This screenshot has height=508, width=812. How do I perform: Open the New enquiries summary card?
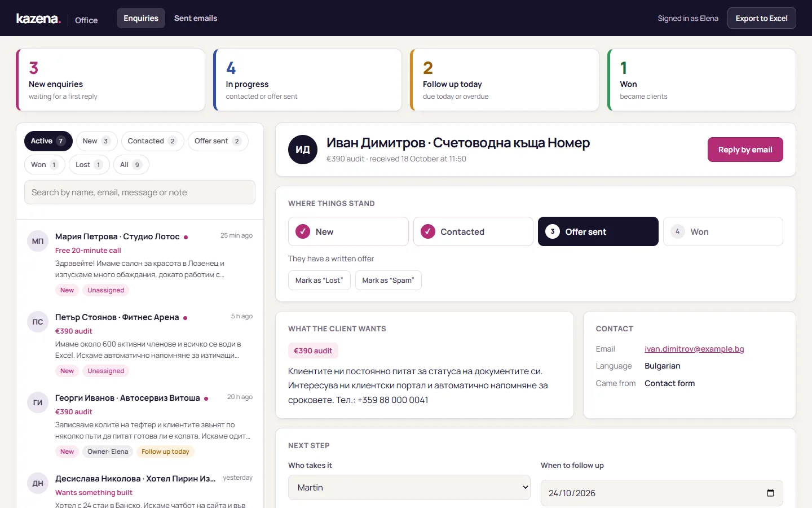[x=111, y=80]
